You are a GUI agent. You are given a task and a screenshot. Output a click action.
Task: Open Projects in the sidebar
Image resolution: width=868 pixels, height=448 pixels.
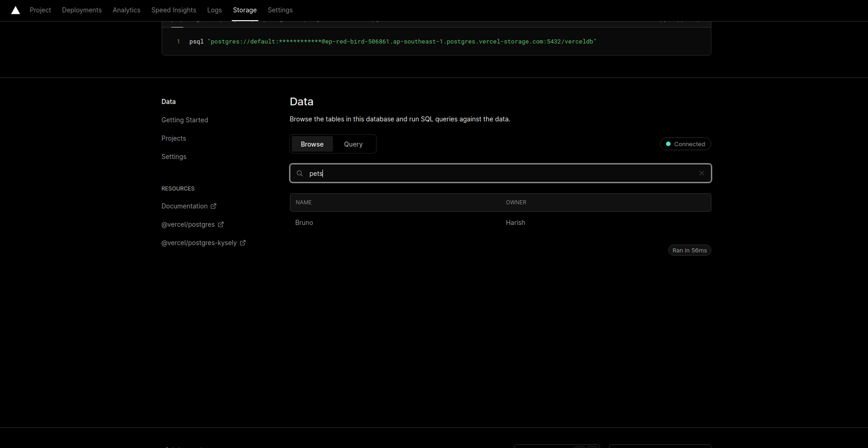pos(174,138)
